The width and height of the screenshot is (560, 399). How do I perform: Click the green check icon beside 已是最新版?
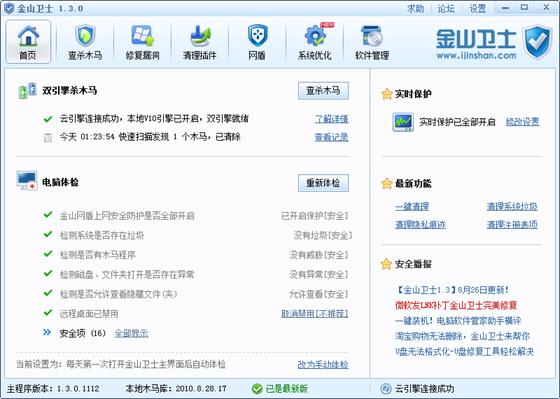tap(257, 389)
